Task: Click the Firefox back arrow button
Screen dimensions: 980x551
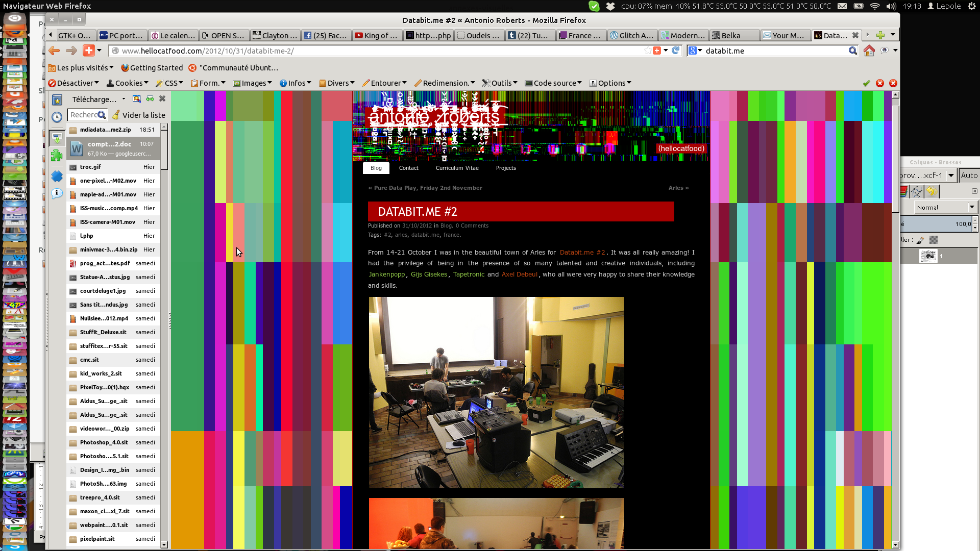Action: [54, 51]
